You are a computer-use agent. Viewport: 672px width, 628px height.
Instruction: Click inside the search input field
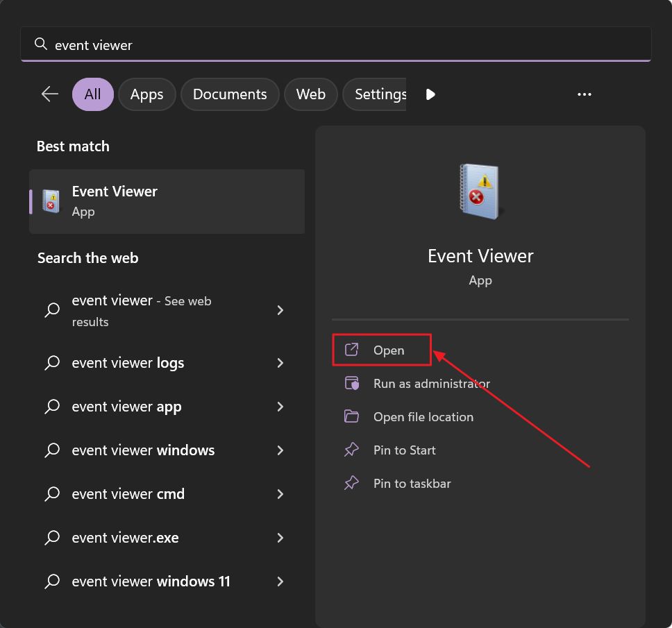(278, 44)
